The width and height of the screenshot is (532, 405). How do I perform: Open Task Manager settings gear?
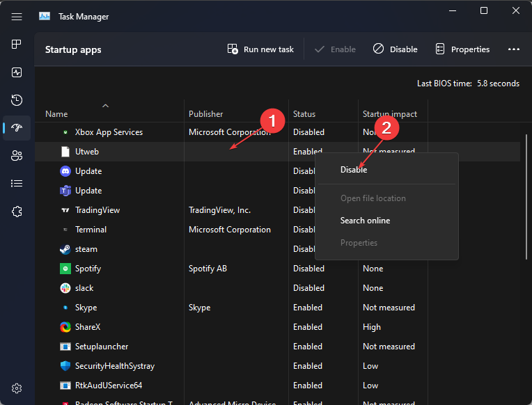tap(17, 388)
